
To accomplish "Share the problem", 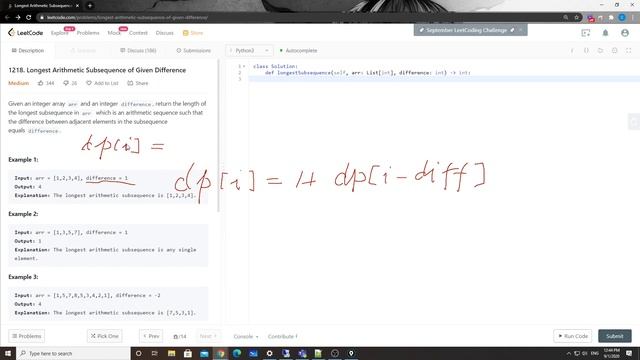I will pyautogui.click(x=138, y=83).
